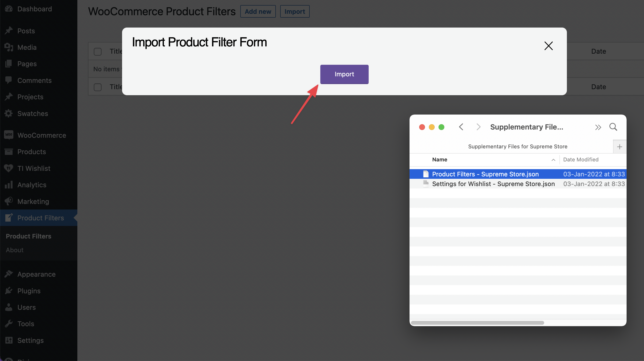Click the Finder horizontal scrollbar
644x361 pixels.
(x=477, y=323)
